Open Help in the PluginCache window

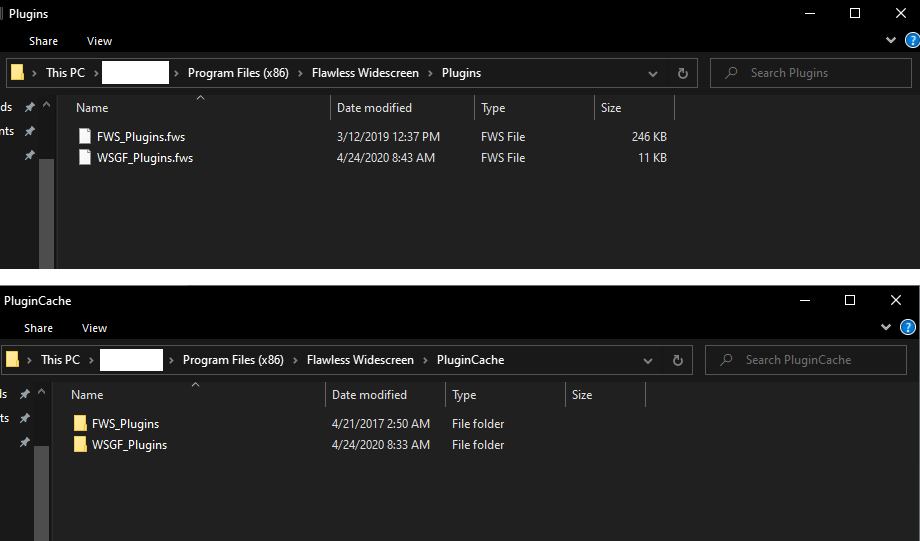pyautogui.click(x=908, y=327)
